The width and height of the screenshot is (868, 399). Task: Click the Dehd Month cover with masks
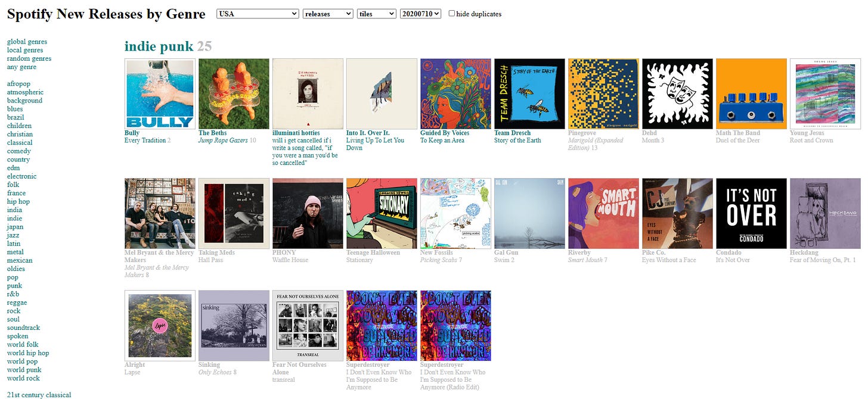point(677,93)
